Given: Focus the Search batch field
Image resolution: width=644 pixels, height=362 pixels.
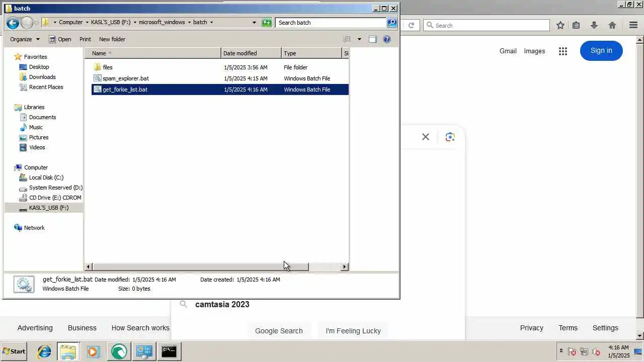Looking at the screenshot, I should coord(331,23).
